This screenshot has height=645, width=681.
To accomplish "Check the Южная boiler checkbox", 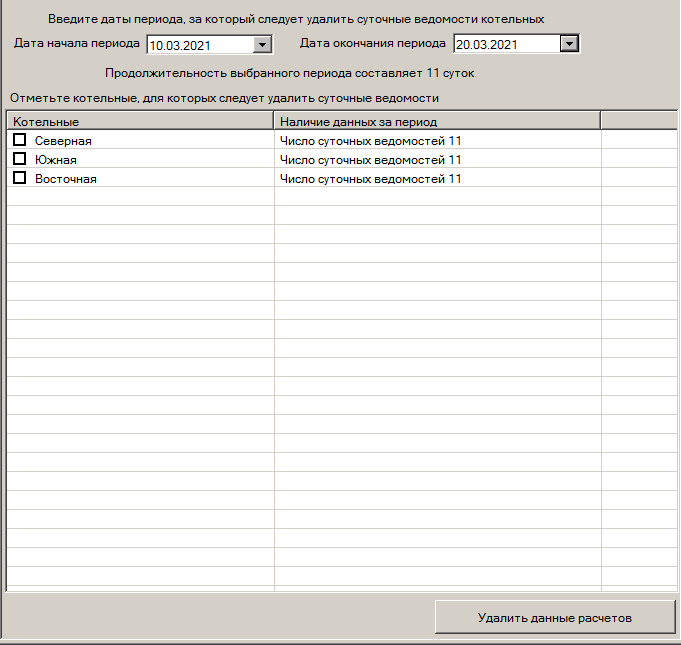I will click(x=19, y=159).
